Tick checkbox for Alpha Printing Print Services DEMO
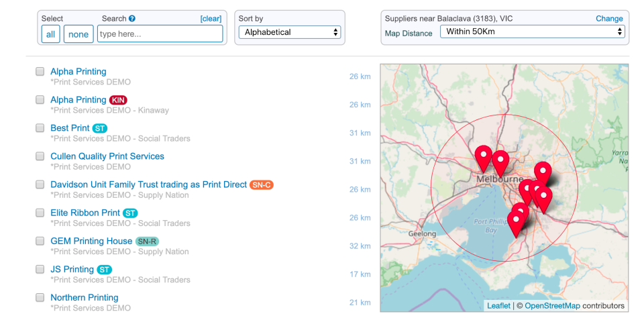644x320 pixels. click(40, 72)
